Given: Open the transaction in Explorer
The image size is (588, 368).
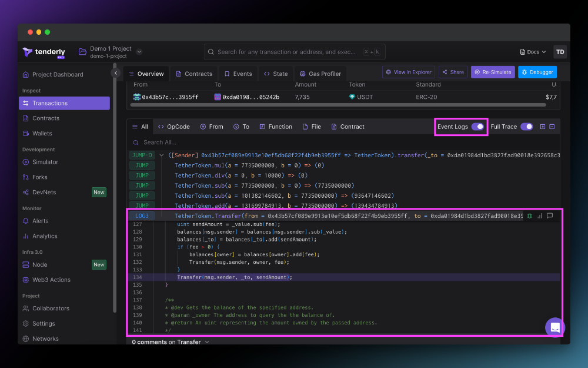Looking at the screenshot, I should pyautogui.click(x=408, y=72).
